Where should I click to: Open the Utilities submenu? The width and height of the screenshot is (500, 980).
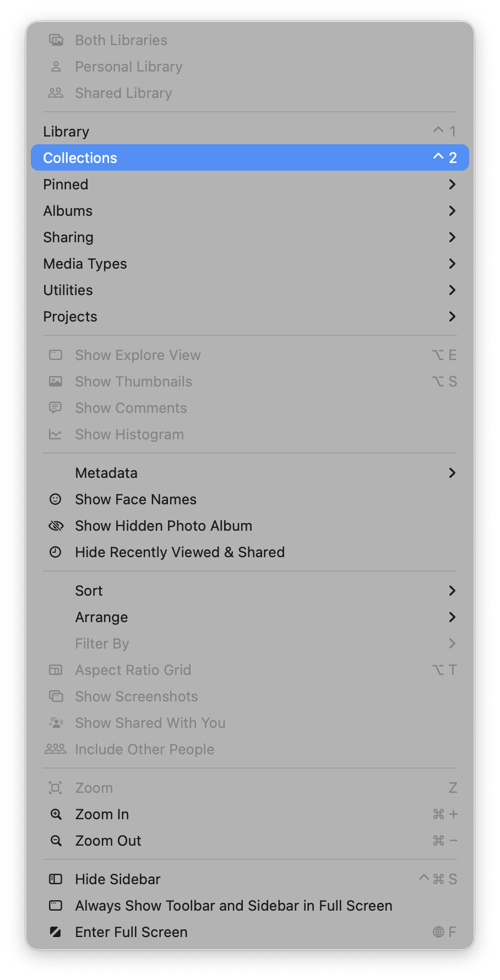[68, 290]
